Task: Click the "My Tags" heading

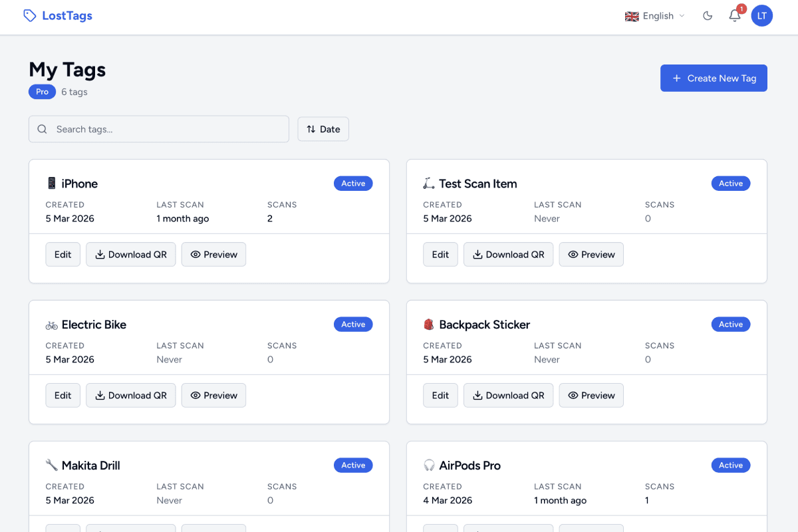Action: click(67, 70)
